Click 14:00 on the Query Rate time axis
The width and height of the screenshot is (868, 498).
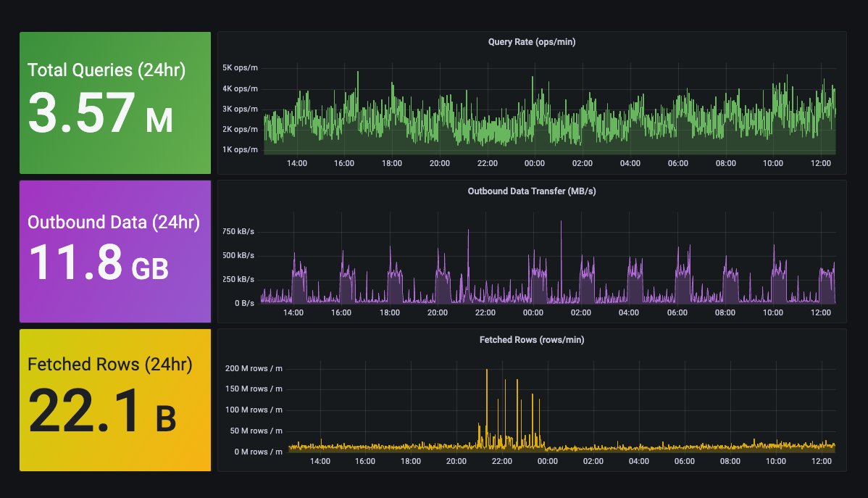297,163
